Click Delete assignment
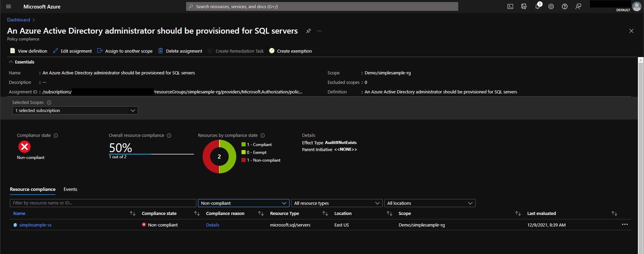Image resolution: width=644 pixels, height=254 pixels. (180, 51)
